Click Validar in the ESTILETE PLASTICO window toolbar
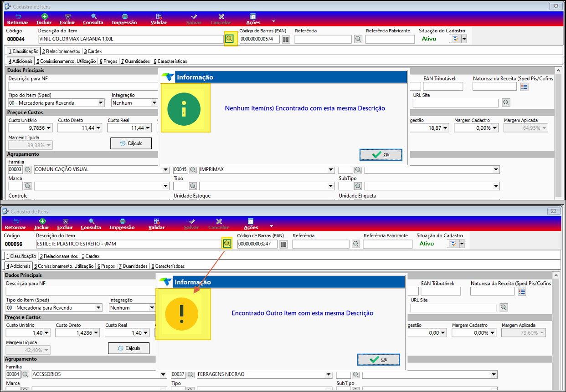The height and width of the screenshot is (392, 566). 156,224
